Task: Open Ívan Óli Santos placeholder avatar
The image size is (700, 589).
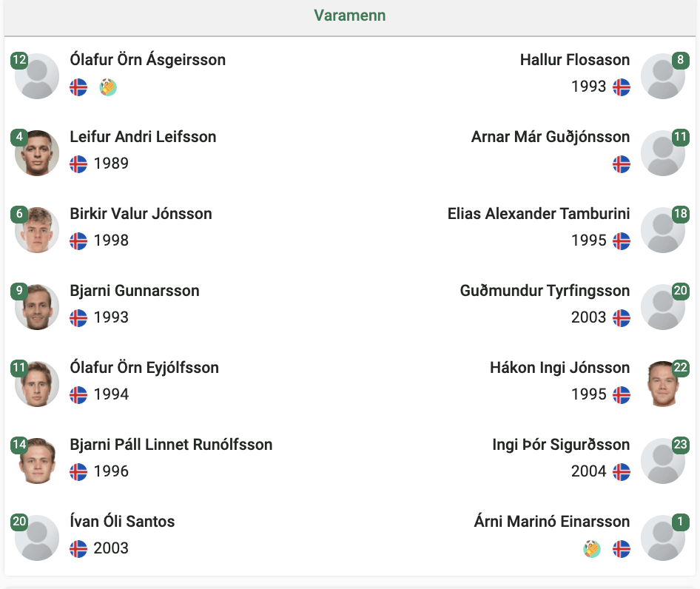Action: click(x=37, y=538)
